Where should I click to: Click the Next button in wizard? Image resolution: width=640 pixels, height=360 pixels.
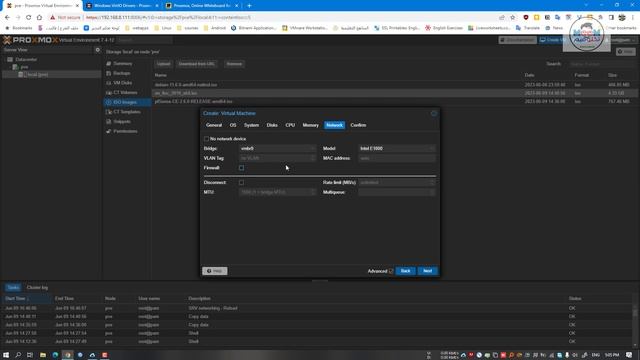click(427, 271)
